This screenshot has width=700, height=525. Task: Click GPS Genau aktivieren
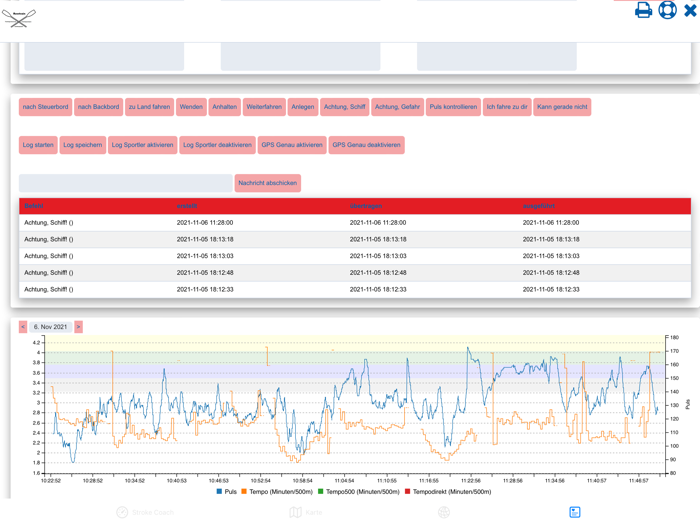tap(292, 145)
